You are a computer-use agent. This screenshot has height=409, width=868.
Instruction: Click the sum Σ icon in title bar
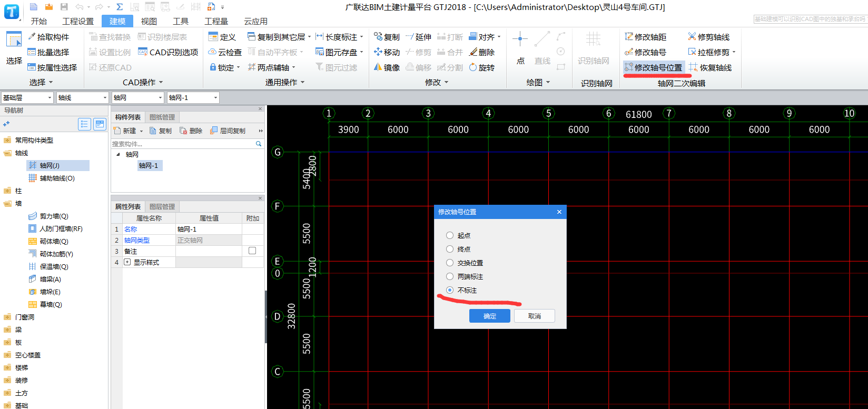(120, 7)
